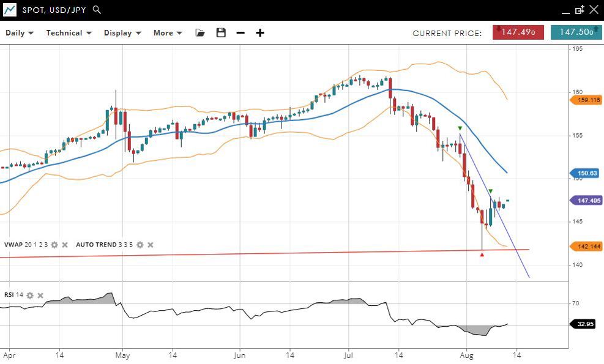Click the purple 147.495 price label
604x364 pixels.
point(587,201)
